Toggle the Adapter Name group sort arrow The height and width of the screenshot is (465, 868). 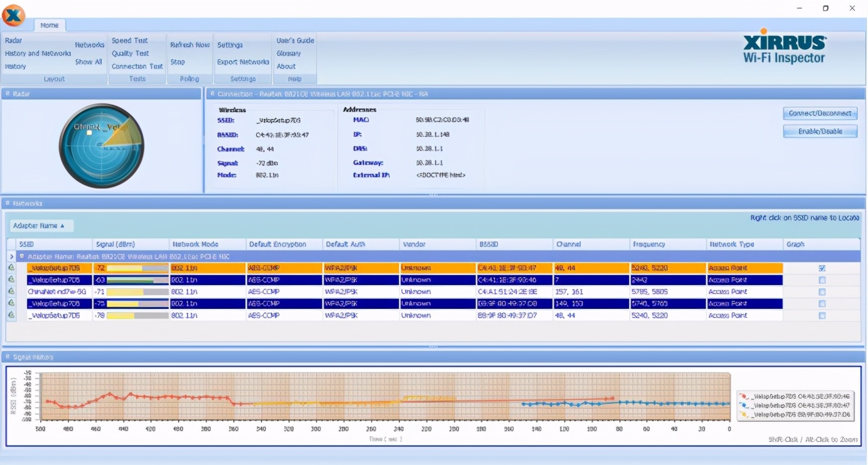(x=62, y=226)
